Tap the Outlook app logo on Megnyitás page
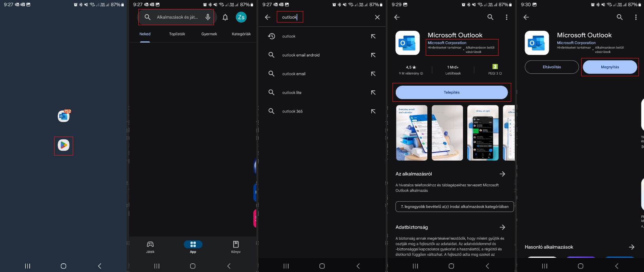 537,43
